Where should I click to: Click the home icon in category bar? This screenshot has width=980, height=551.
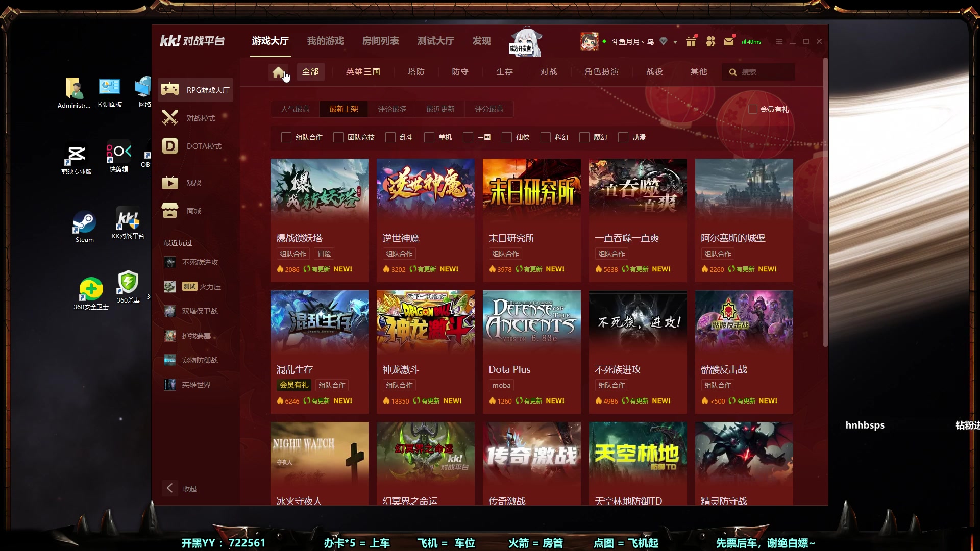coord(278,72)
